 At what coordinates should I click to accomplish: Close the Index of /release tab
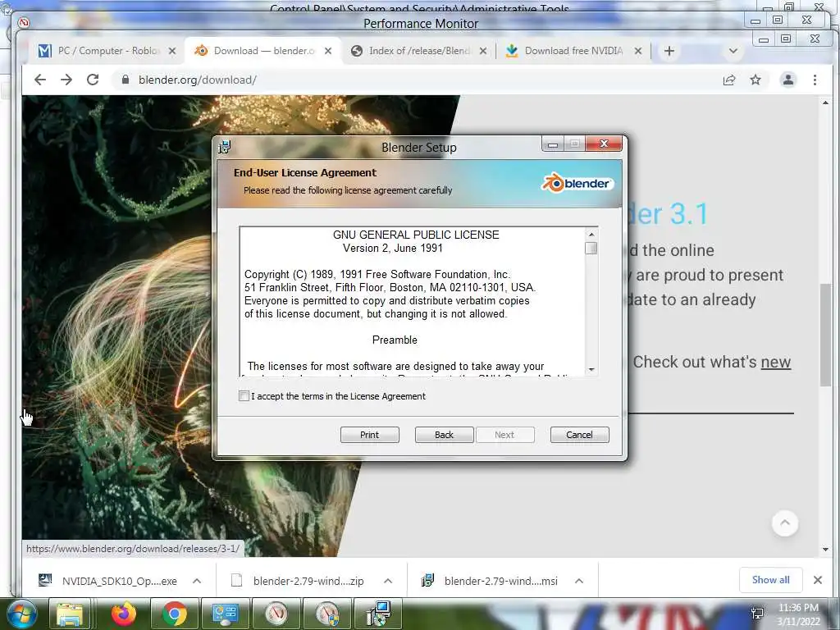pos(482,51)
